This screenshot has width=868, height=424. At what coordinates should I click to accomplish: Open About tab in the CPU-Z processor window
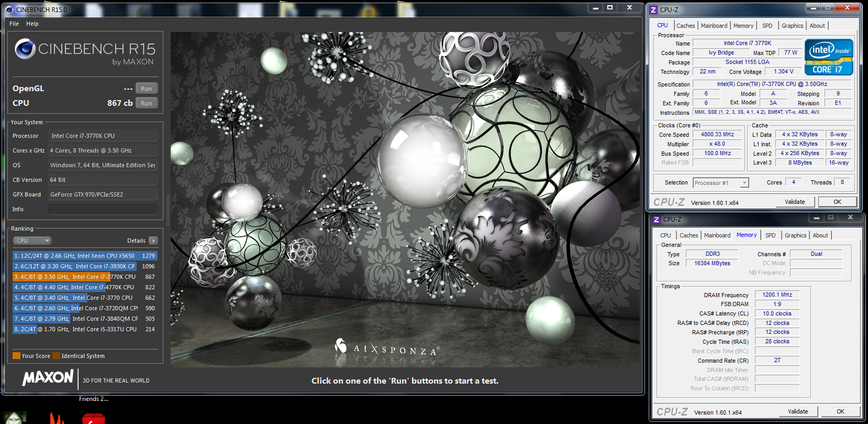(817, 26)
